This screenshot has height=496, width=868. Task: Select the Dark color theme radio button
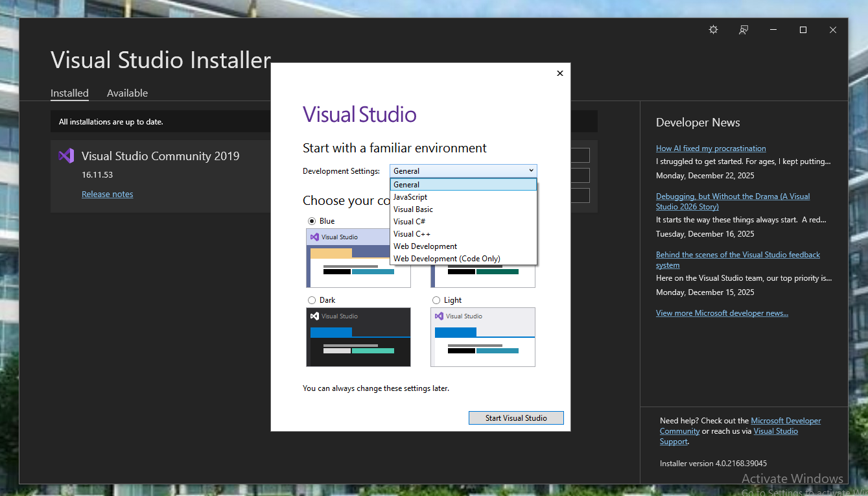312,300
